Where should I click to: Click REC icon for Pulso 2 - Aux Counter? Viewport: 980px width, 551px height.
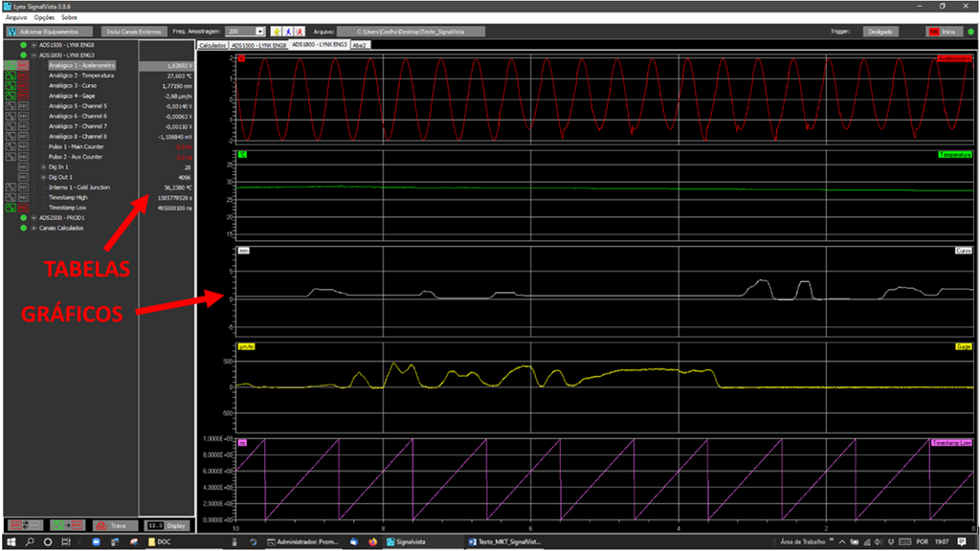(x=23, y=157)
